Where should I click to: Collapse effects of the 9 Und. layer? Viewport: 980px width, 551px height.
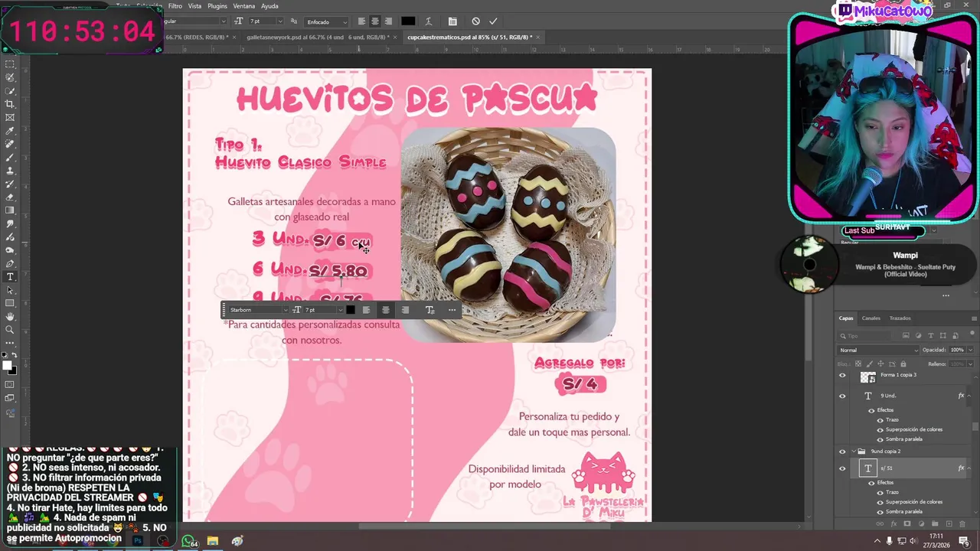(x=969, y=396)
